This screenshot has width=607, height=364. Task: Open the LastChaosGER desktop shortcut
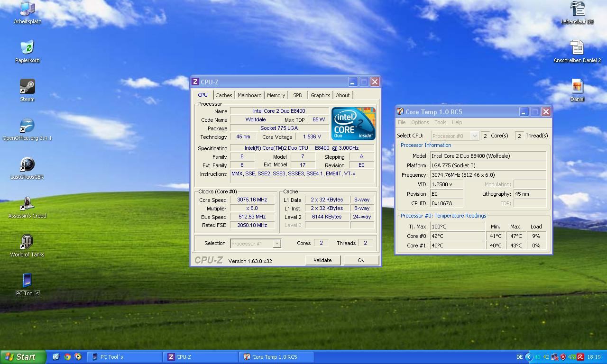click(x=27, y=165)
